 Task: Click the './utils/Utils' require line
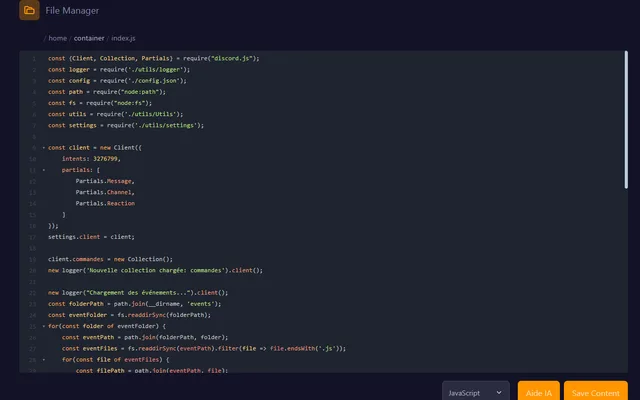116,114
